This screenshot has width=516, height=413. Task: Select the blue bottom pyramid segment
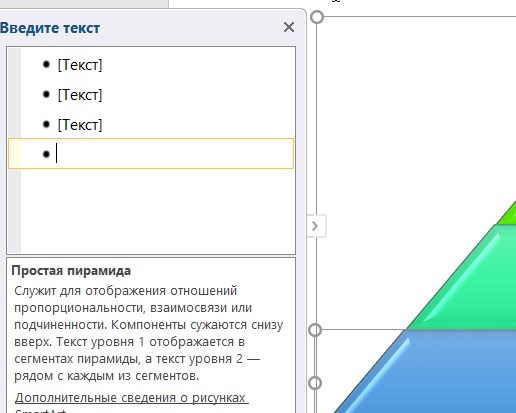pyautogui.click(x=450, y=370)
